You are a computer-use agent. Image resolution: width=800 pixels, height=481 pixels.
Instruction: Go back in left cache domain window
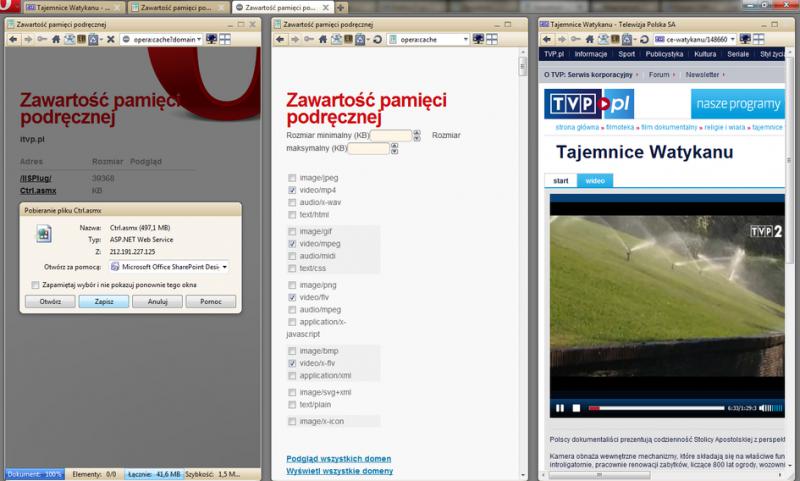click(13, 39)
